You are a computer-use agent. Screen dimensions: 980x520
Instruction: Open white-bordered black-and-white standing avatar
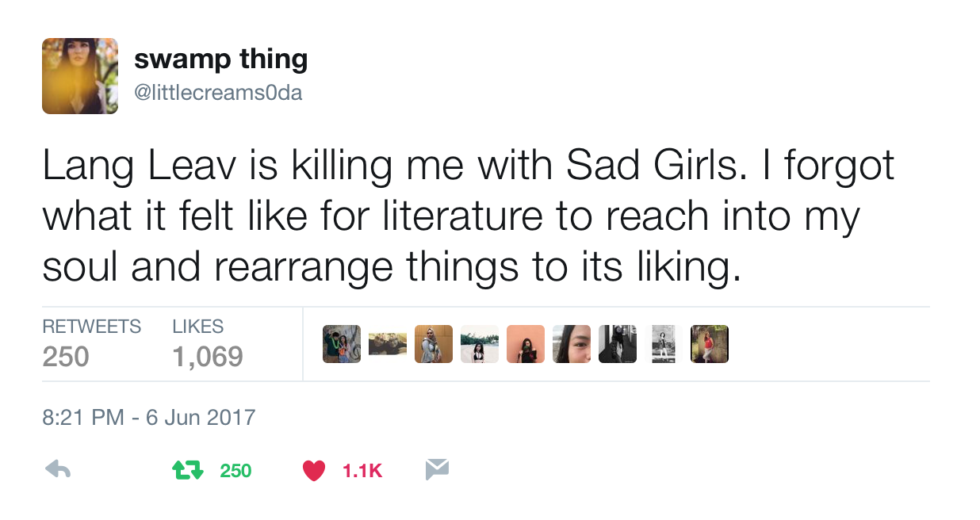coord(664,344)
